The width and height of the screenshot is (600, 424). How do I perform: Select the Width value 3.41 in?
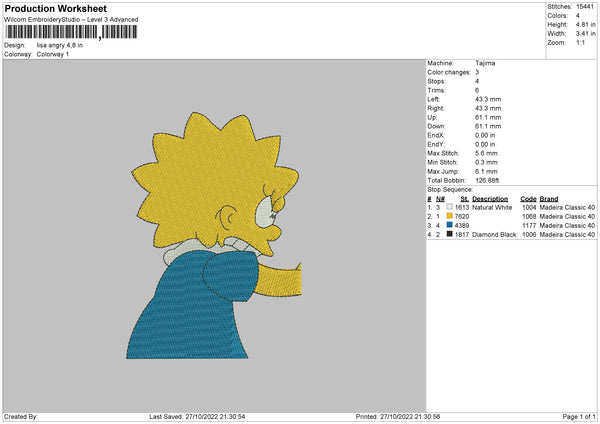(x=585, y=34)
